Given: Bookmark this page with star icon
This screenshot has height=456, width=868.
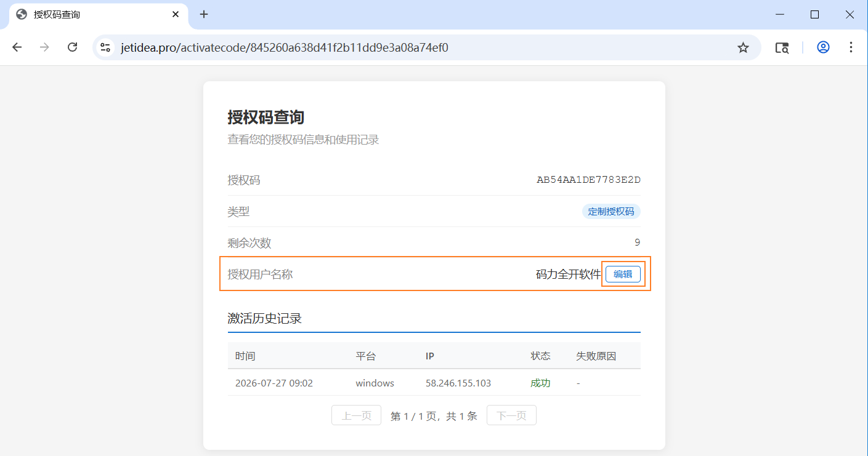Looking at the screenshot, I should (743, 47).
